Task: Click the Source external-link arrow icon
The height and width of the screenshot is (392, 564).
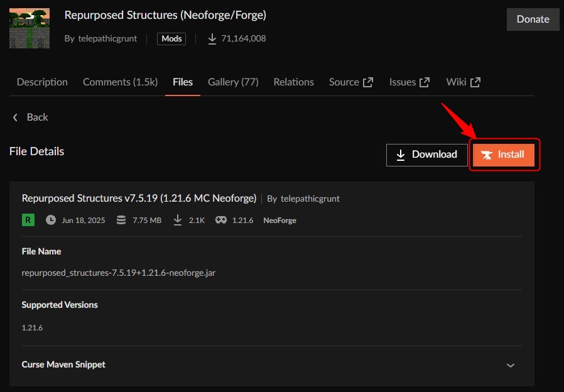Action: coord(368,82)
